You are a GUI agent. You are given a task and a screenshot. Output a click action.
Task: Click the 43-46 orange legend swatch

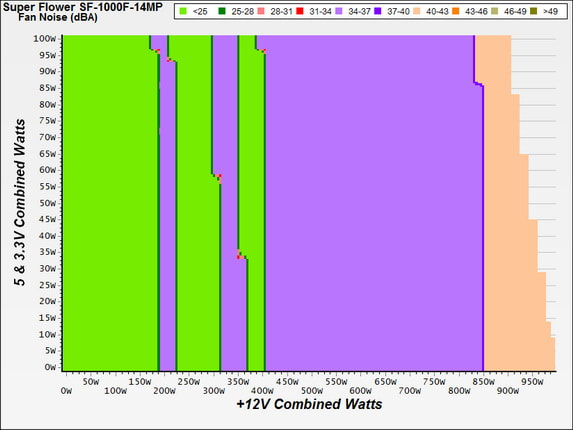coord(456,11)
